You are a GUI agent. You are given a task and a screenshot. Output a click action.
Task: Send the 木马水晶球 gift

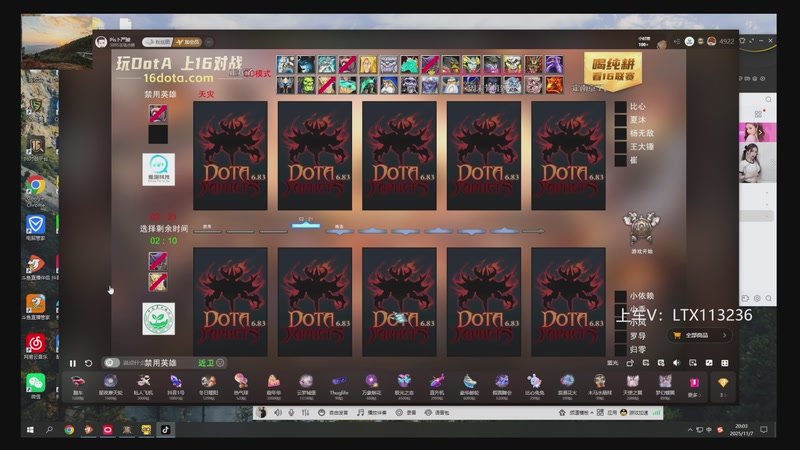(599, 386)
